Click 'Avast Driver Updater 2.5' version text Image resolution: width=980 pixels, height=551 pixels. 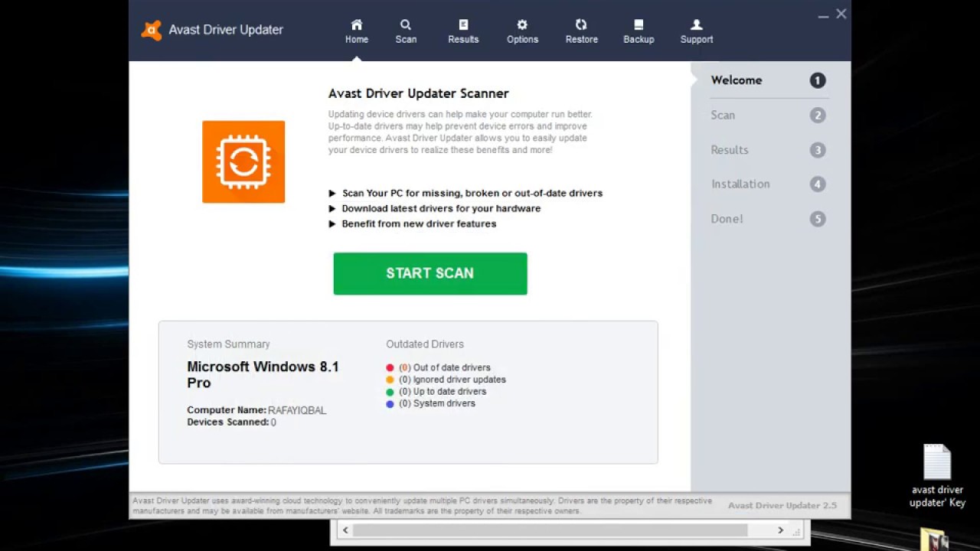click(x=782, y=505)
